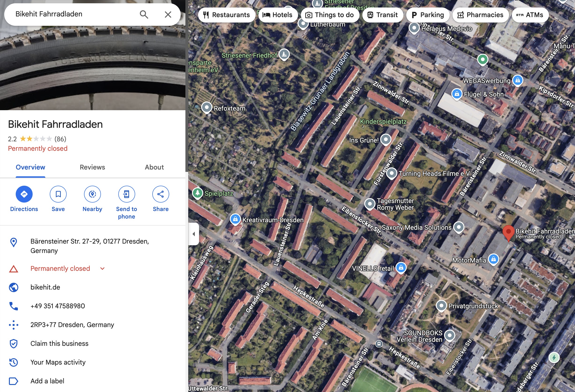Click the Kinderspielplatz map label
The image size is (575, 392).
pos(383,122)
